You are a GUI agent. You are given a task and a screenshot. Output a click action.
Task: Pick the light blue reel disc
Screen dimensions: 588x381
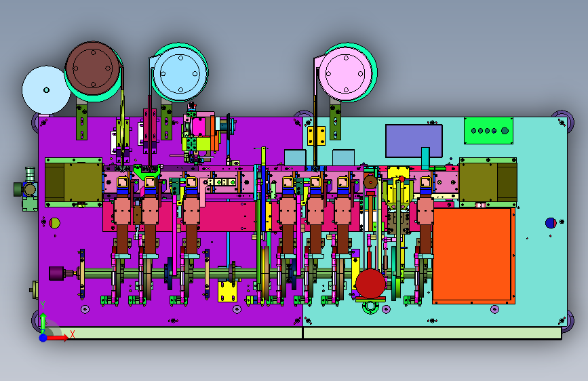180,74
